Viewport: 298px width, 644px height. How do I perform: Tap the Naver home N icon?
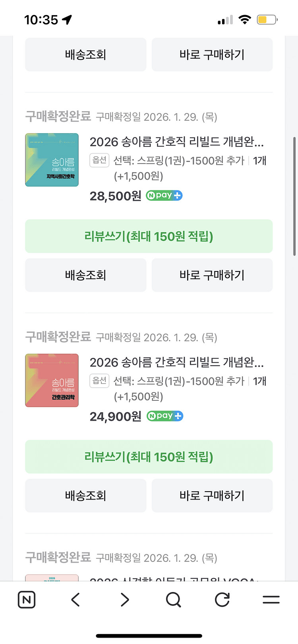point(27,600)
